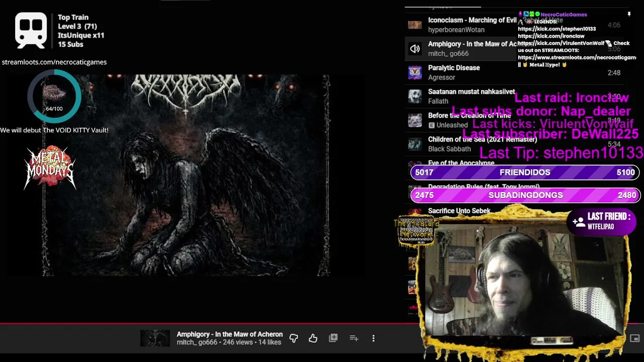This screenshot has height=362, width=644.
Task: Click the Top Train subway icon
Action: pos(31,31)
